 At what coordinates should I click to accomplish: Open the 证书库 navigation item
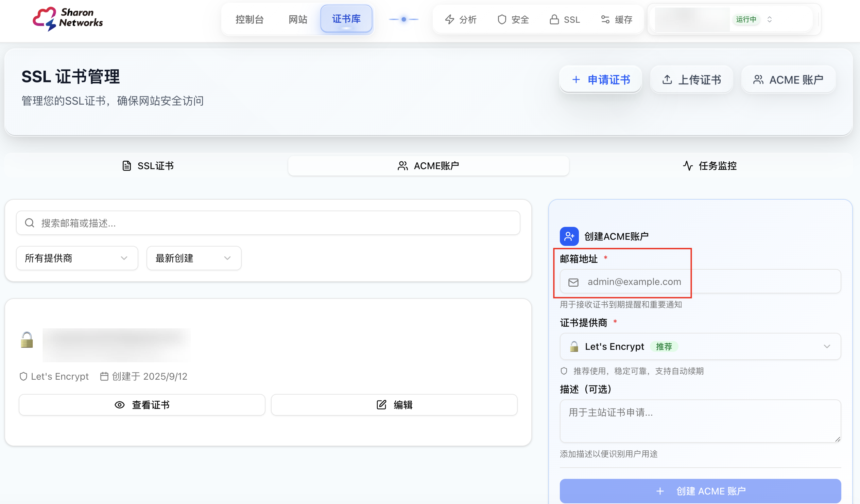pyautogui.click(x=346, y=19)
